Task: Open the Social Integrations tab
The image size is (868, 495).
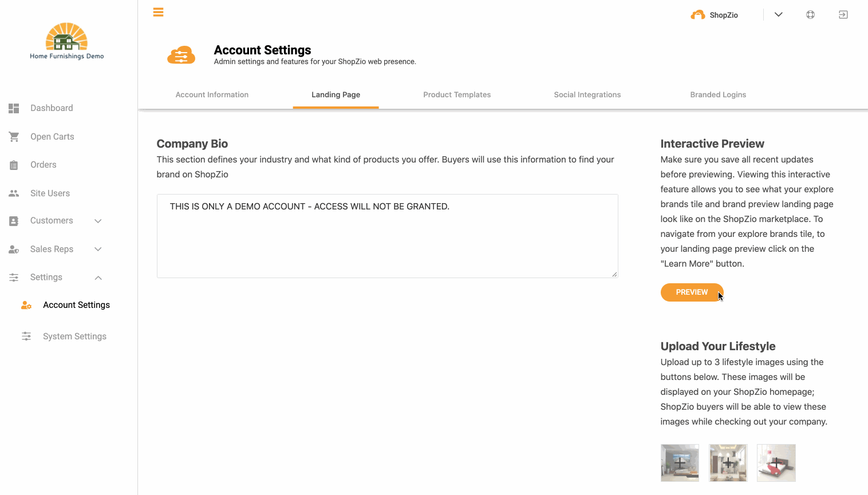Action: click(587, 95)
